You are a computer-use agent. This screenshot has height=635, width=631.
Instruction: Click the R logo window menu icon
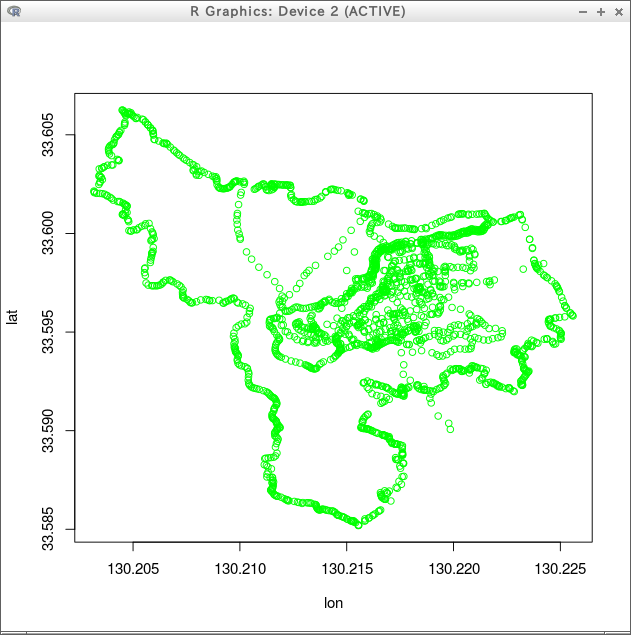coord(14,12)
